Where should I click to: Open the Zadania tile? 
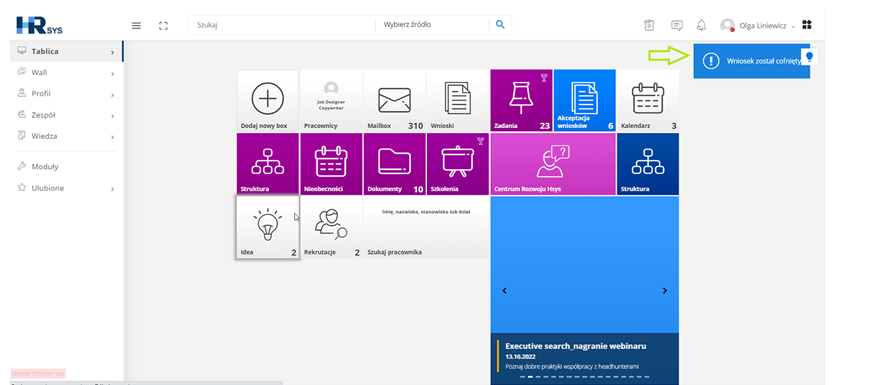click(x=522, y=100)
